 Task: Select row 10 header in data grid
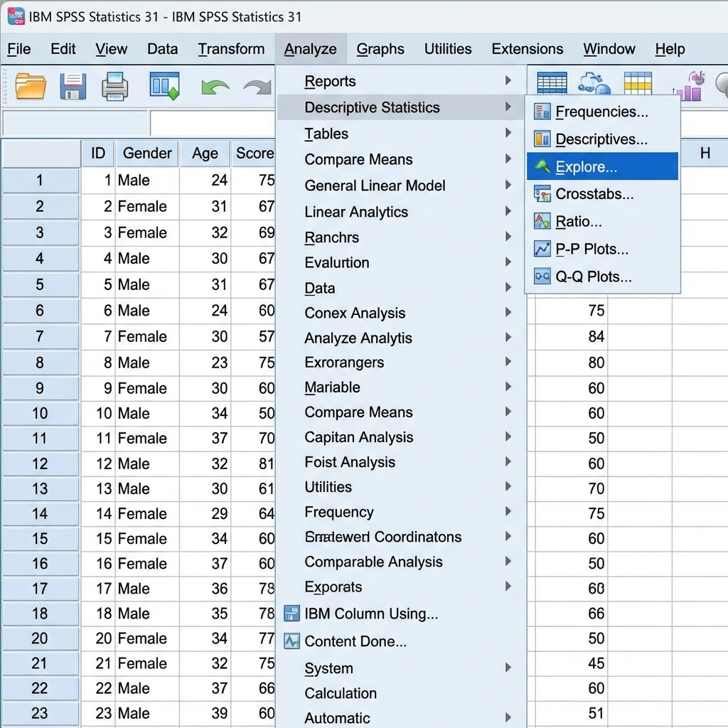pyautogui.click(x=40, y=413)
